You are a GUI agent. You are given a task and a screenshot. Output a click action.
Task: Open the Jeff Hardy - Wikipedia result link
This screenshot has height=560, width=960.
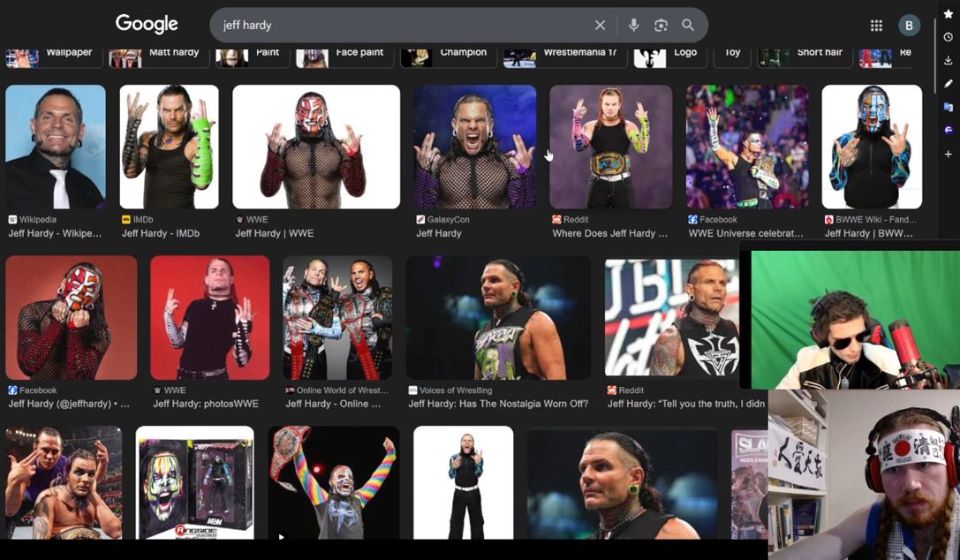[55, 233]
